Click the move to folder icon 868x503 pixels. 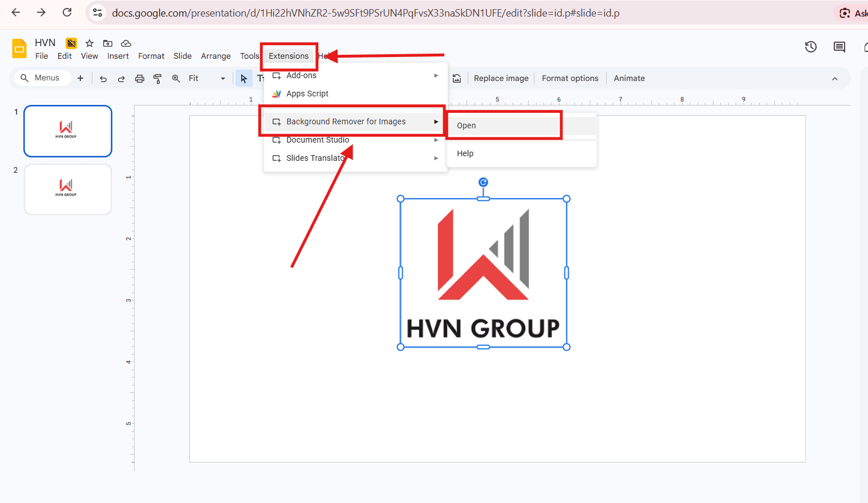(108, 43)
